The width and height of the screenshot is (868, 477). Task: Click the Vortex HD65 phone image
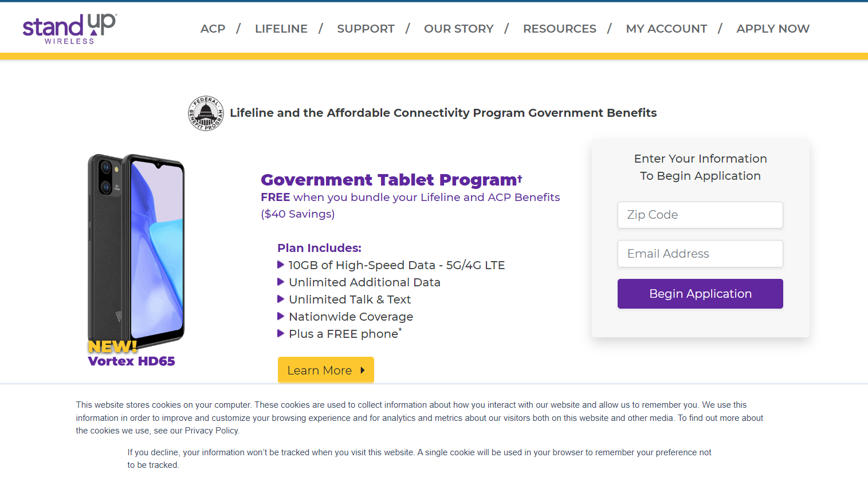click(136, 252)
